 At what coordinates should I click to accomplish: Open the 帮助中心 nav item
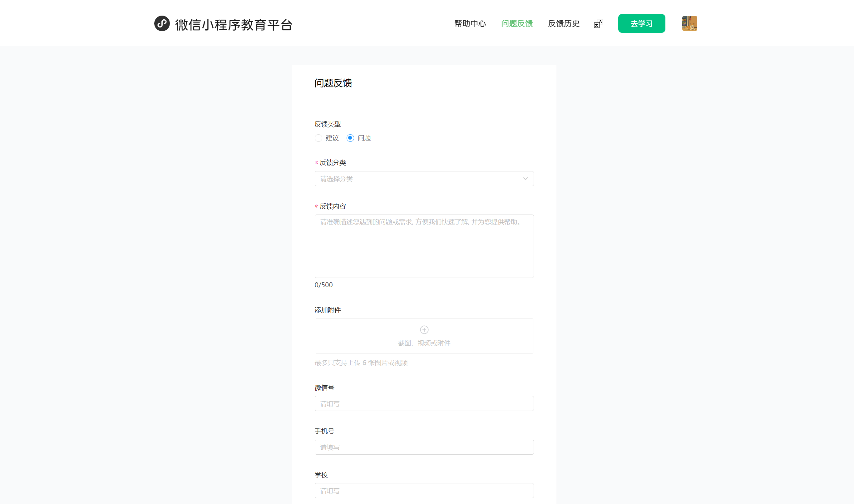coord(470,23)
